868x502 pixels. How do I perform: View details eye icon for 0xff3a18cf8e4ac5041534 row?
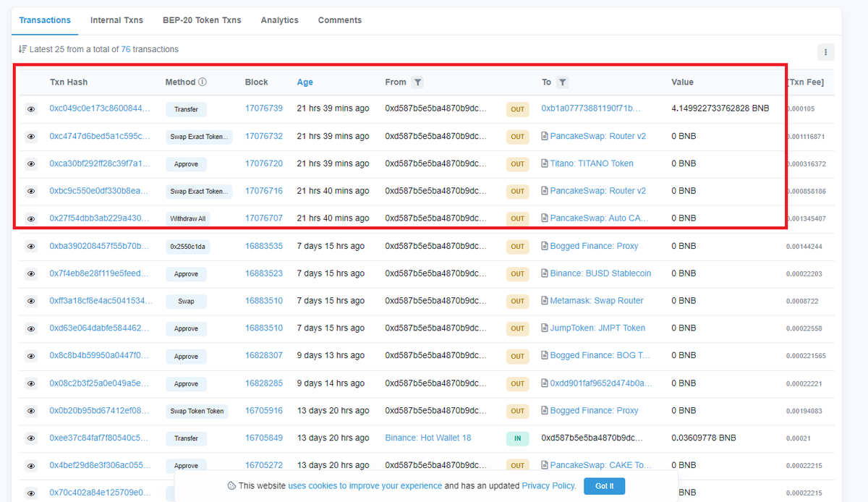[31, 301]
